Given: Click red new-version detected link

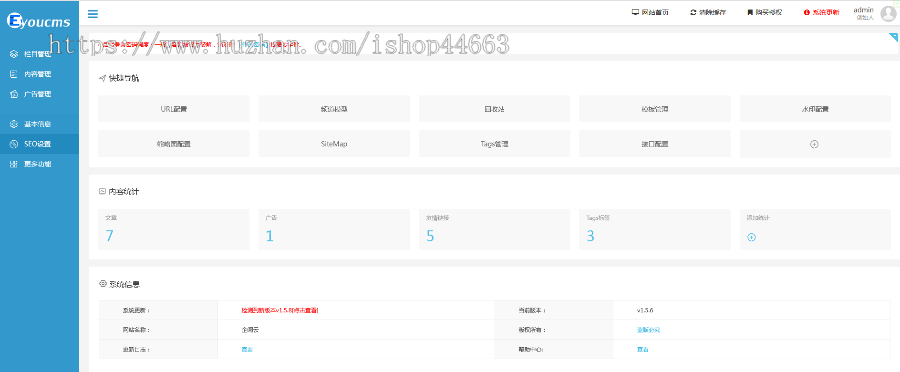Looking at the screenshot, I should pos(280,310).
